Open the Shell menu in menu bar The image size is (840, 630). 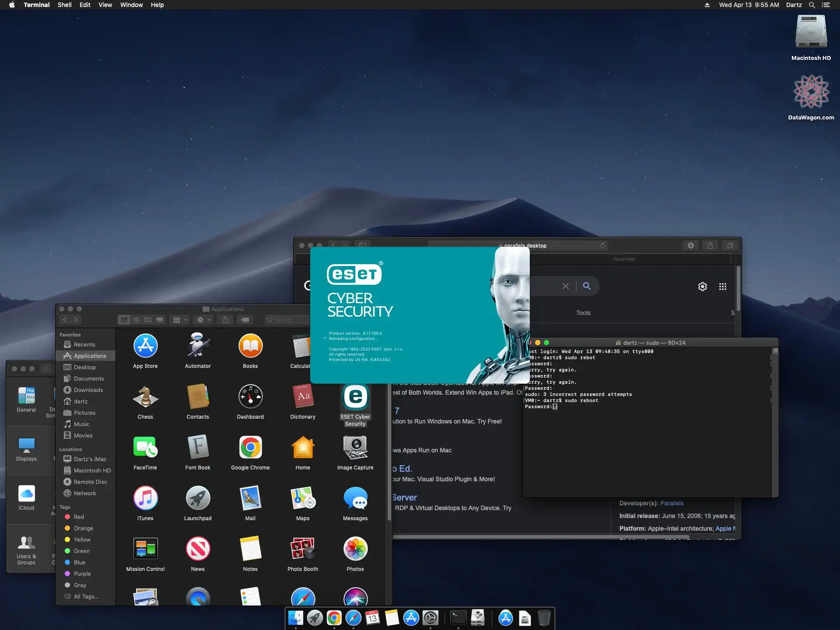(64, 5)
